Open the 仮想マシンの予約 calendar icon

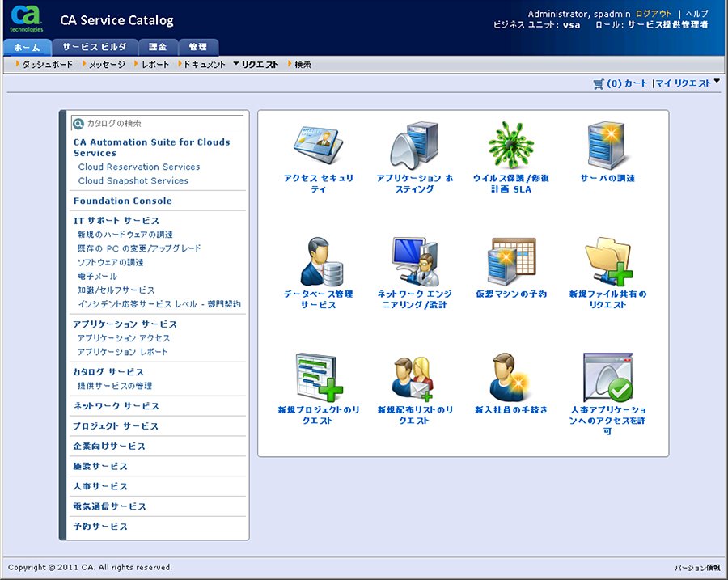[x=511, y=261]
